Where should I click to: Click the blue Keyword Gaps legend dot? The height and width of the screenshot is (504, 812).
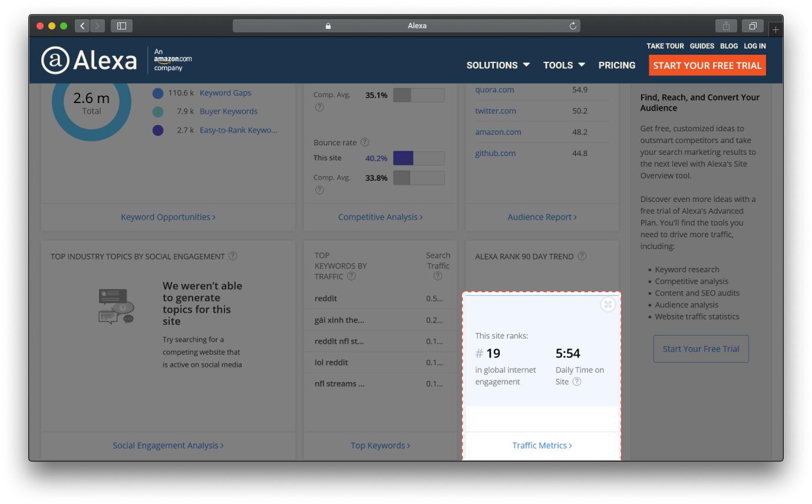coord(158,93)
